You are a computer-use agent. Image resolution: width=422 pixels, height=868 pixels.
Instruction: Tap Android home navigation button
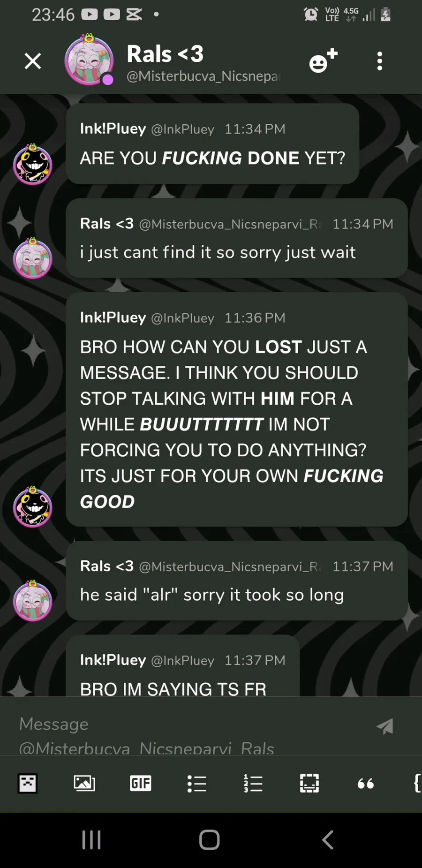(x=210, y=840)
